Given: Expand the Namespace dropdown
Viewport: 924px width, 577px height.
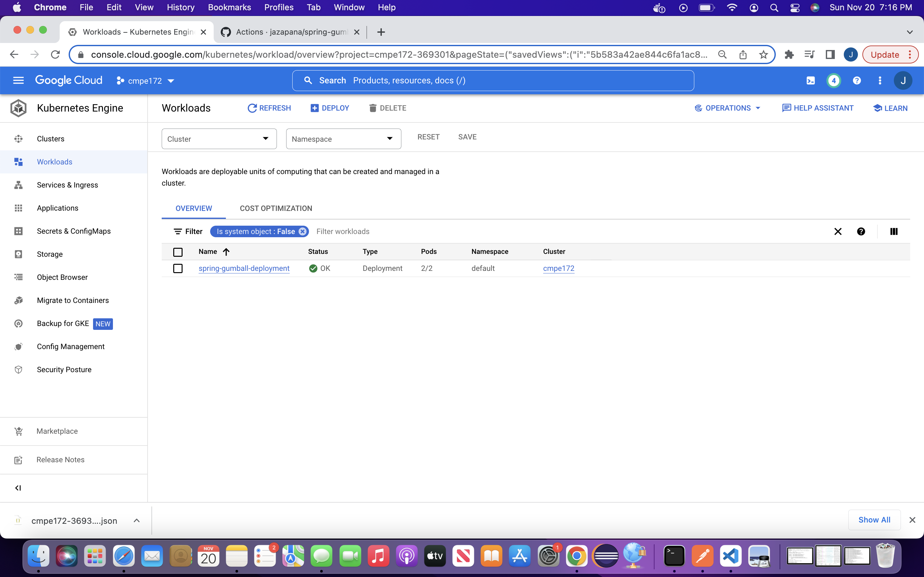Looking at the screenshot, I should point(343,139).
